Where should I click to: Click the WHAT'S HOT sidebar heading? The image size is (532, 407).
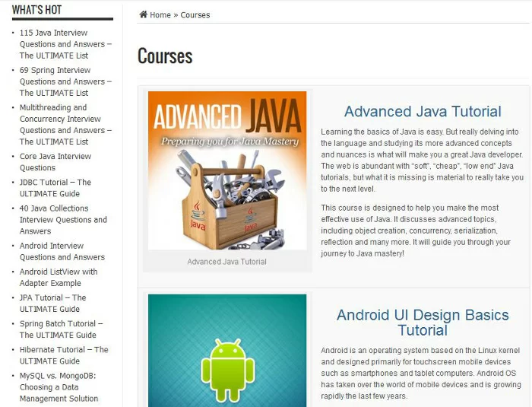click(36, 10)
